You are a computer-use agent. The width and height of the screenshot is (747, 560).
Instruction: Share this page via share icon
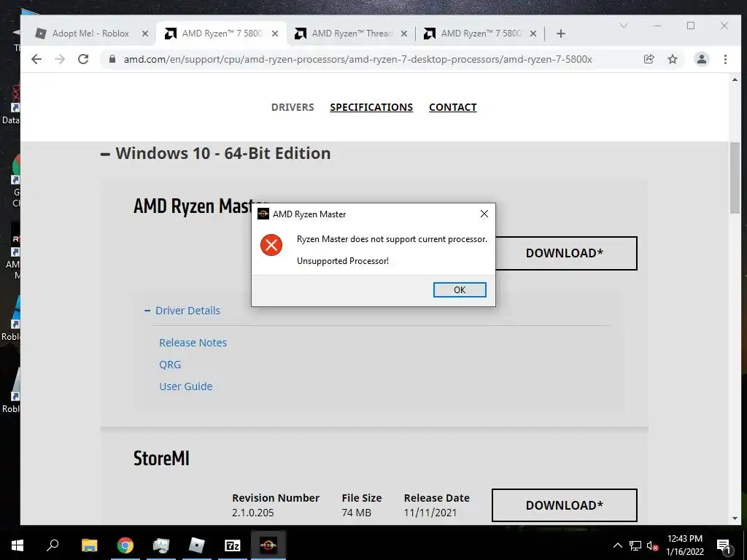coord(649,59)
